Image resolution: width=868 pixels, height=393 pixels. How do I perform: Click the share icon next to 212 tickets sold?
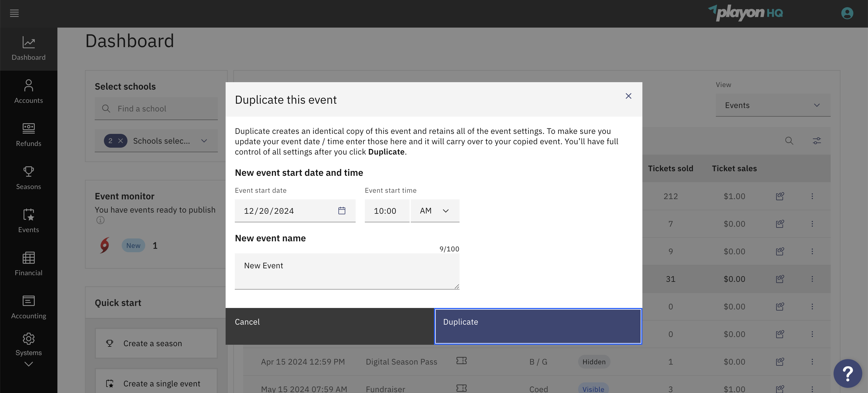point(780,196)
